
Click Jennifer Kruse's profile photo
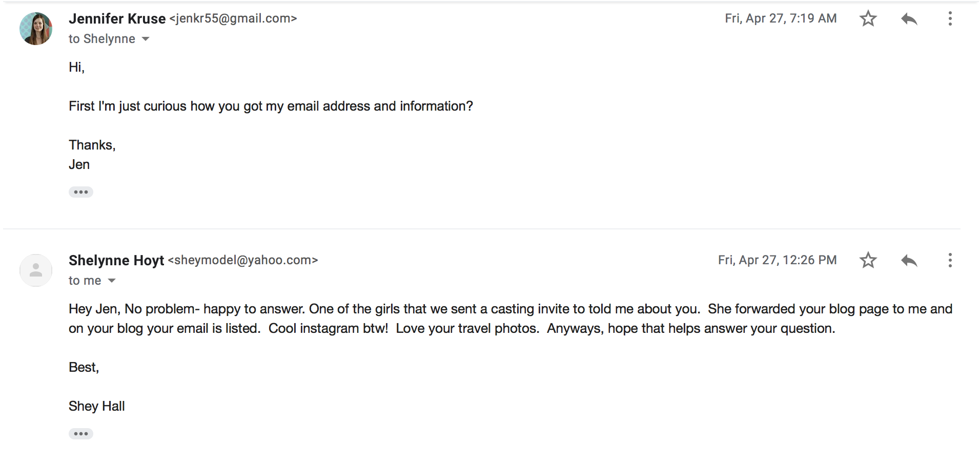pyautogui.click(x=36, y=29)
